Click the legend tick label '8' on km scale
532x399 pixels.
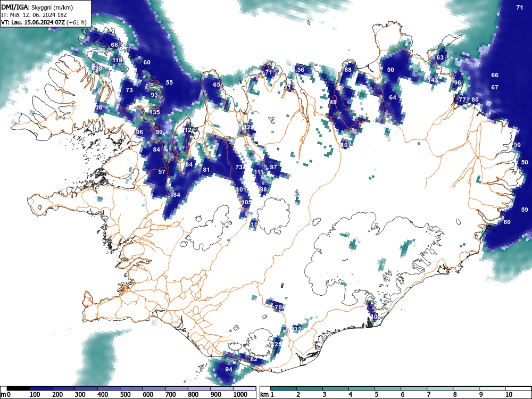tap(455, 394)
